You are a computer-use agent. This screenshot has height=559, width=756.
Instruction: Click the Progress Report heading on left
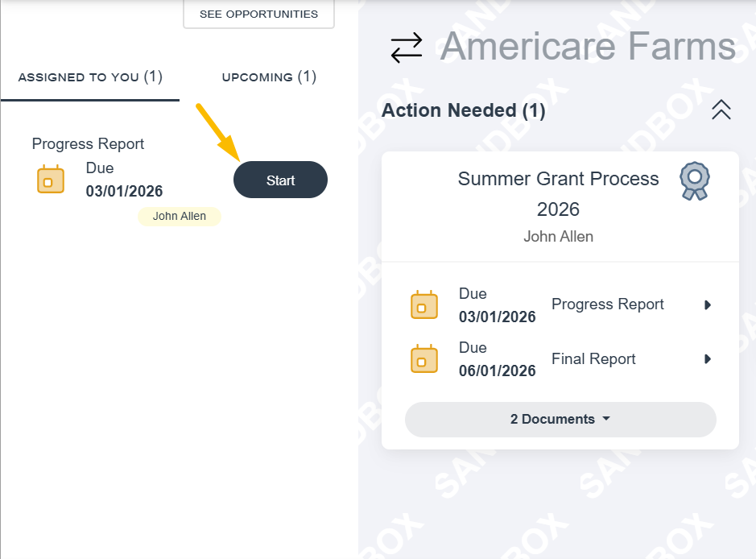click(x=88, y=143)
